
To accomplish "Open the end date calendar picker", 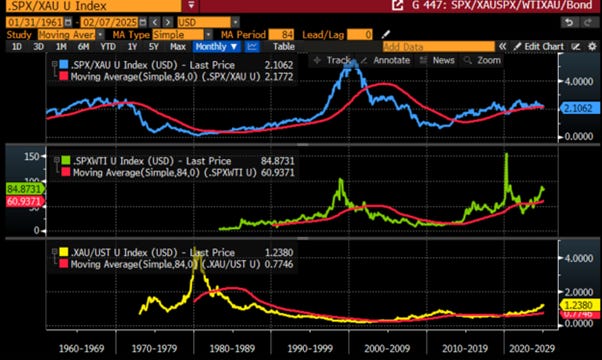I will [142, 22].
